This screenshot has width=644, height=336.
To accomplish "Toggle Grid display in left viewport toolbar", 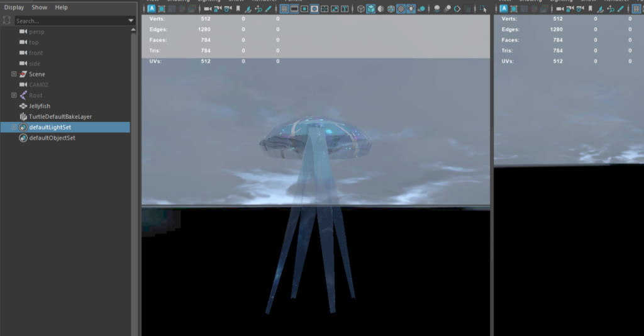I will [x=284, y=9].
